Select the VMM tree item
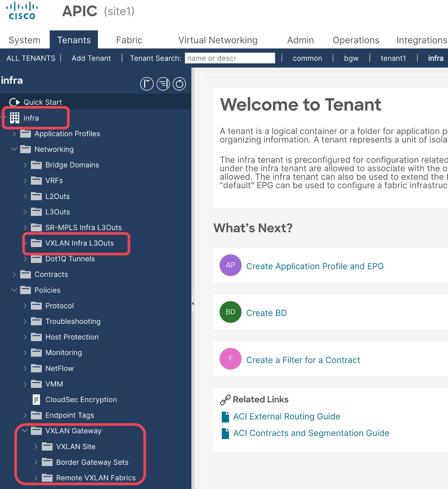The image size is (448, 489). tap(54, 384)
